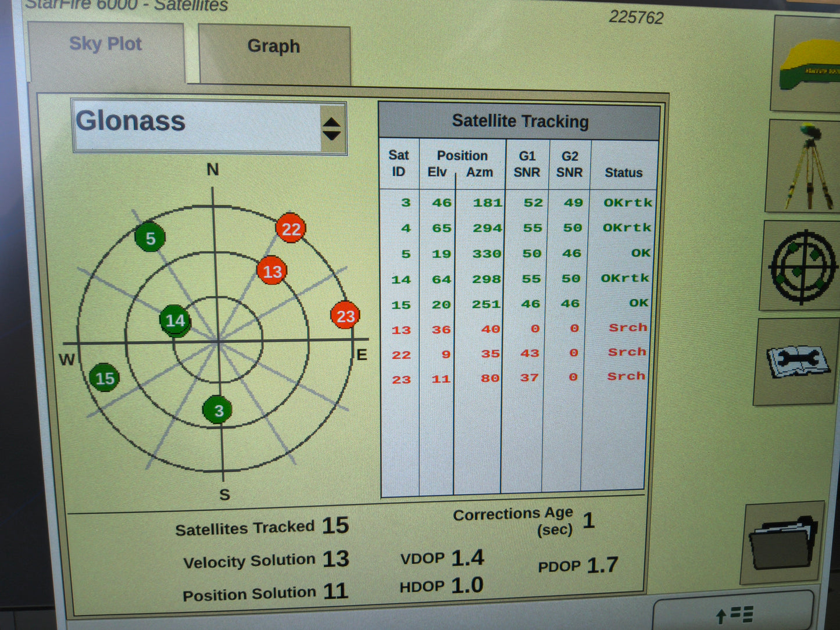The height and width of the screenshot is (630, 840).
Task: Click the Satellite Tracking table header
Action: pos(519,121)
